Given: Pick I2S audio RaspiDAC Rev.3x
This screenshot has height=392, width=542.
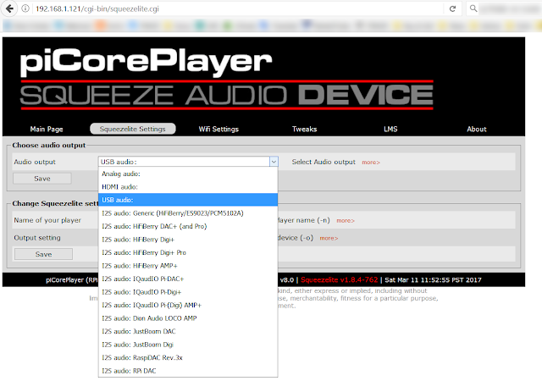Looking at the screenshot, I should pyautogui.click(x=188, y=358).
